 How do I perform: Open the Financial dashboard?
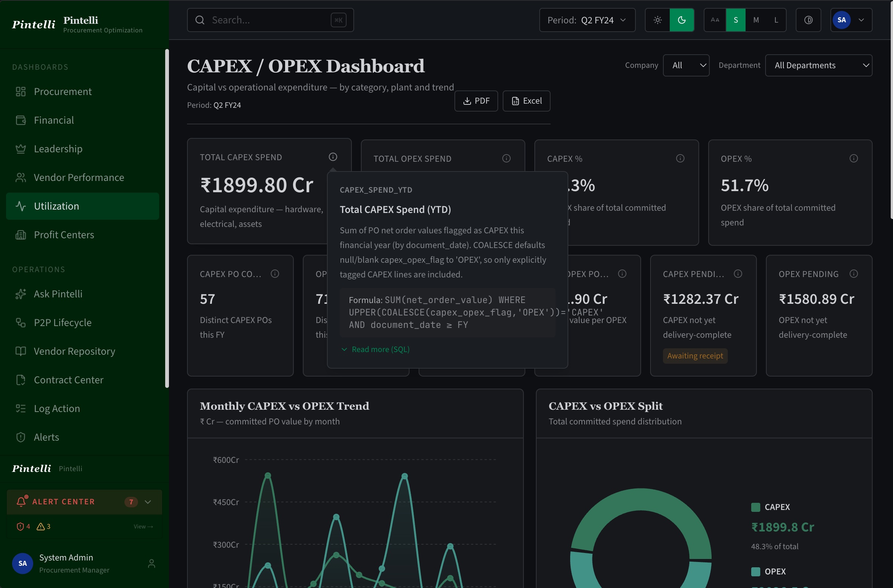[83, 120]
